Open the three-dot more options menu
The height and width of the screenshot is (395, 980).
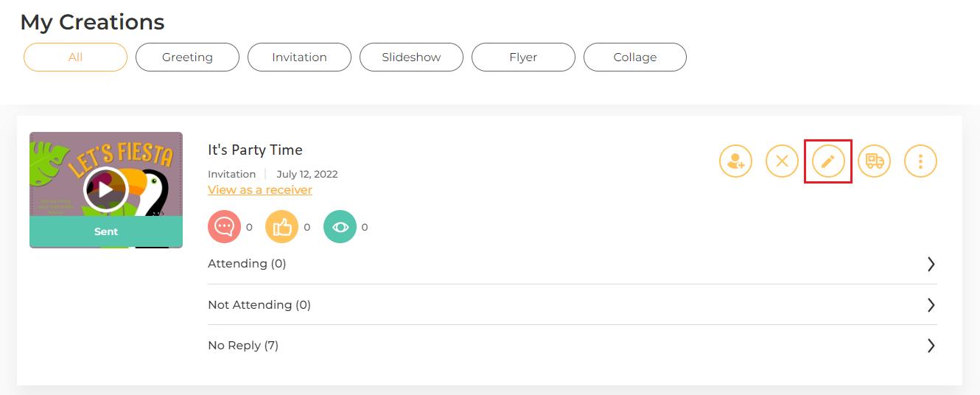920,161
